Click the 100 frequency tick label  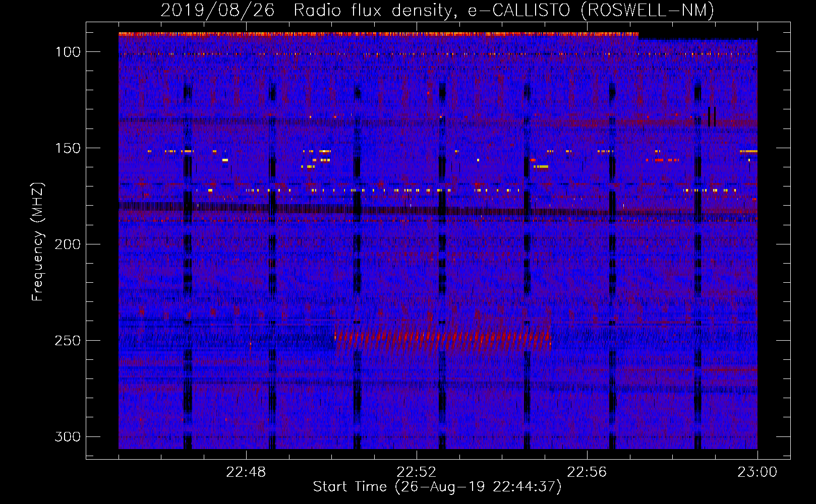click(x=68, y=52)
